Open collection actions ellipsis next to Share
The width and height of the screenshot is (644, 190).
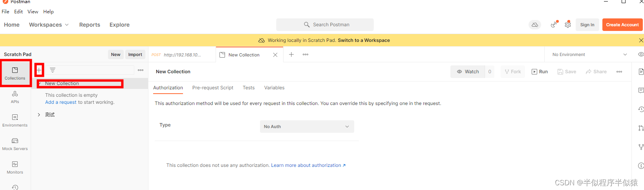click(x=619, y=72)
